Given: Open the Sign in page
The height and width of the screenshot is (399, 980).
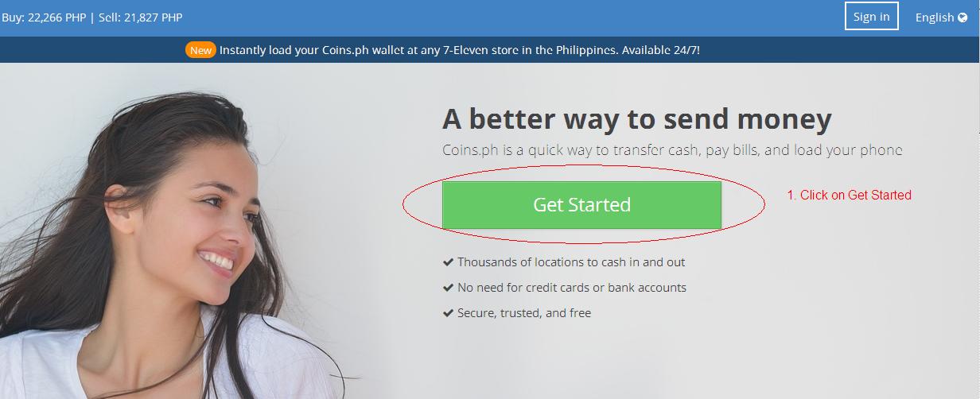Looking at the screenshot, I should (x=871, y=17).
